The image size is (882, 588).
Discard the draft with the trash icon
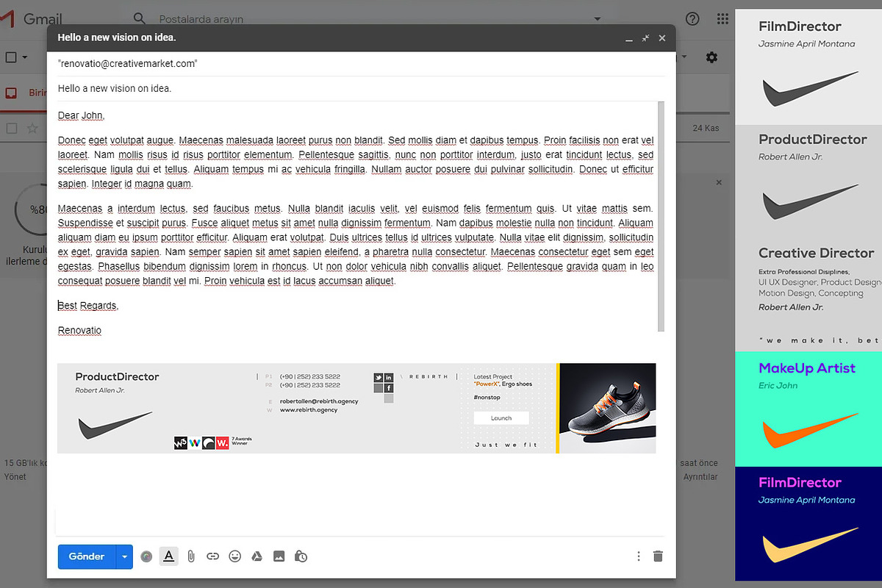click(658, 556)
